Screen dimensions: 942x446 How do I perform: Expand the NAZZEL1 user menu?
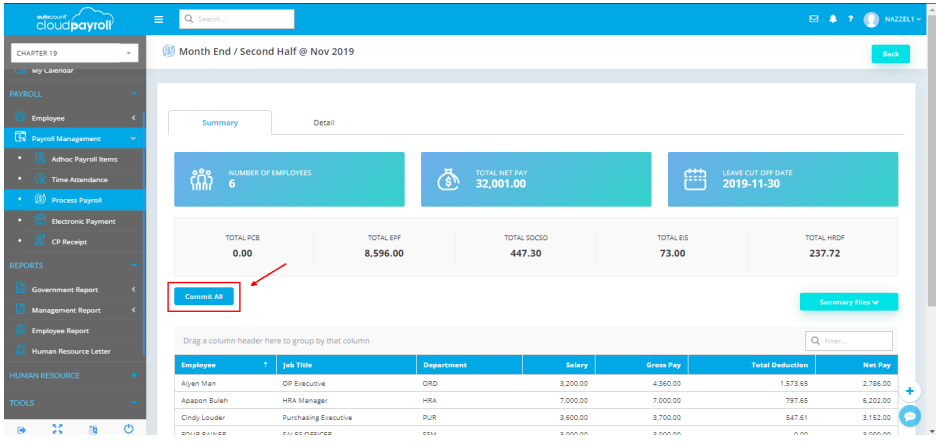click(891, 19)
